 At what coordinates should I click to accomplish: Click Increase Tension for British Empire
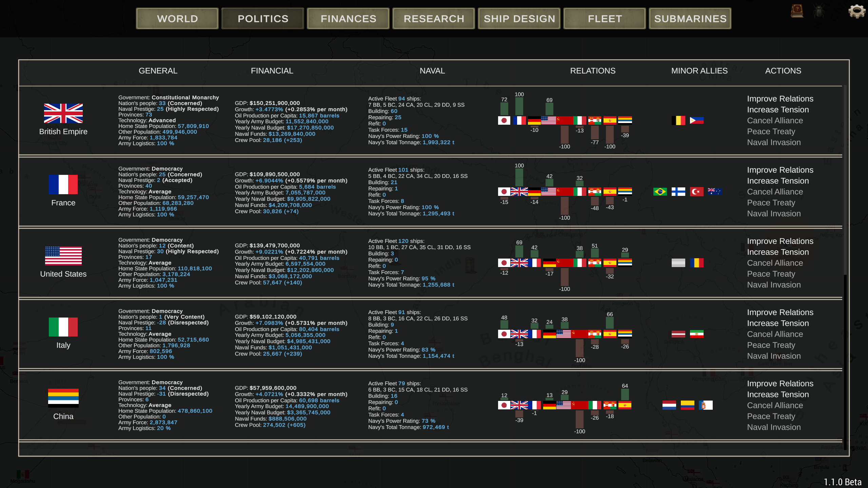click(778, 109)
